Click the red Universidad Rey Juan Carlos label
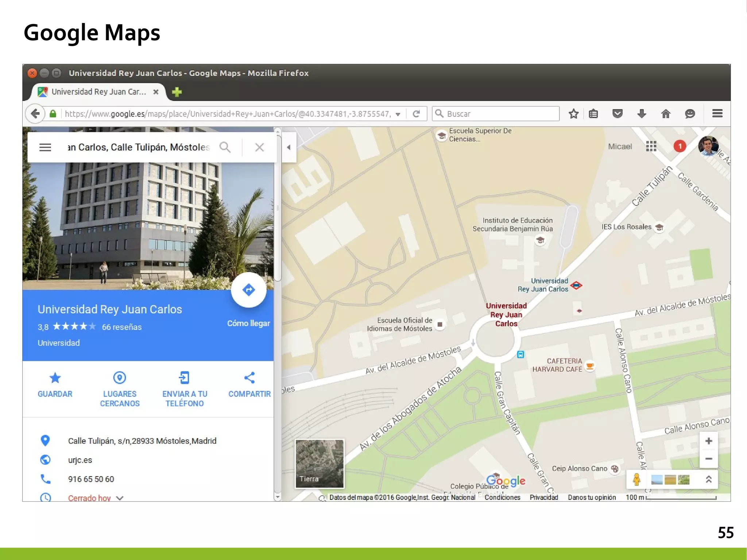Image resolution: width=747 pixels, height=560 pixels. [506, 314]
